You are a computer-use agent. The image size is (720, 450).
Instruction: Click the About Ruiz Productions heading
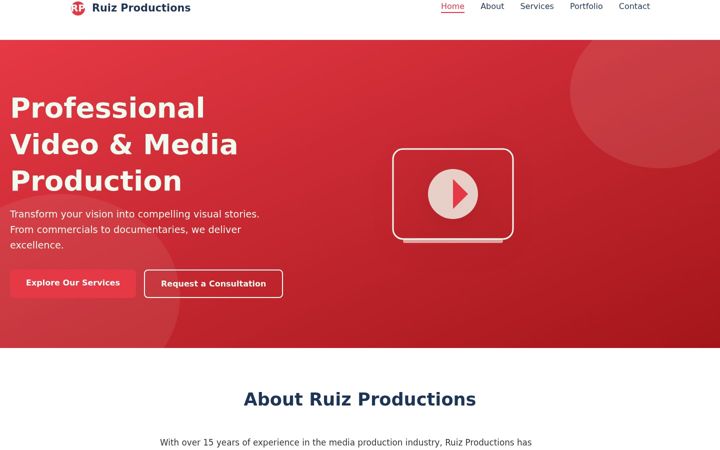point(360,399)
